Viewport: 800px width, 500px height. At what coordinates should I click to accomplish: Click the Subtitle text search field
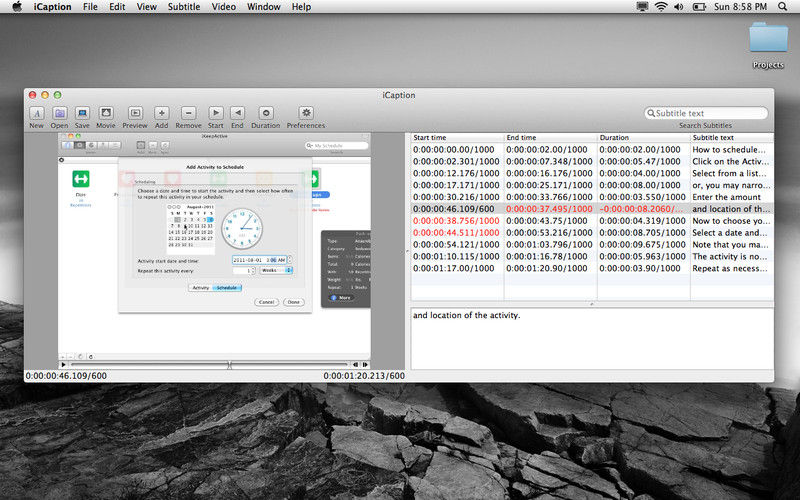coord(706,113)
